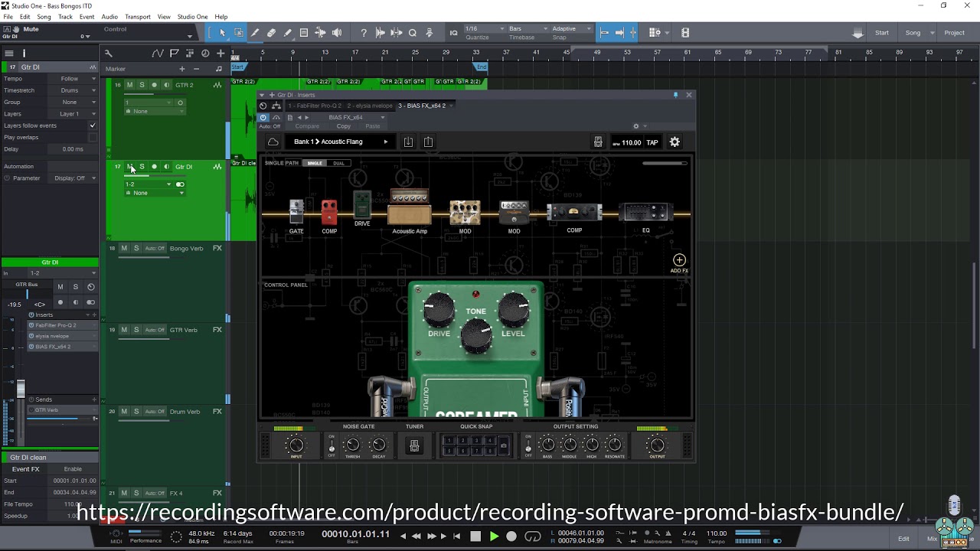Image resolution: width=980 pixels, height=551 pixels.
Task: Click the IQ quantize button
Action: pos(453,33)
